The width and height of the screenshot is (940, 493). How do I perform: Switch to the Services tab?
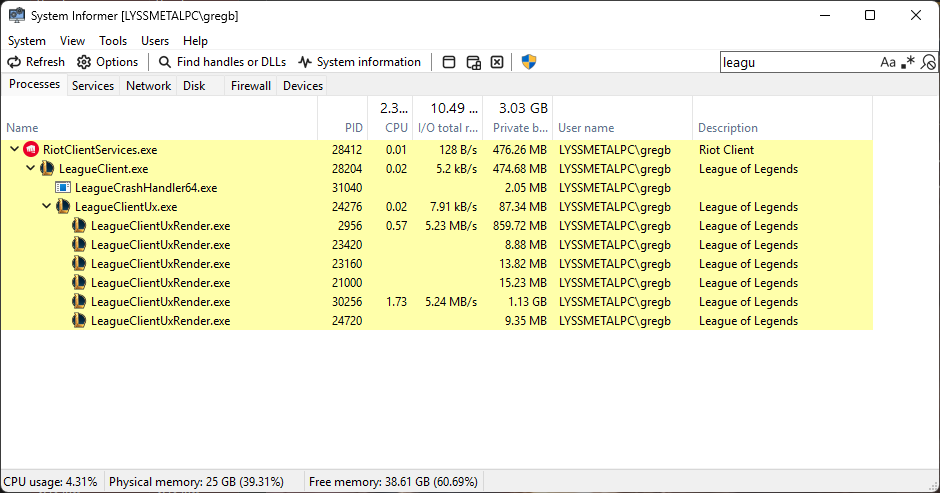point(93,86)
